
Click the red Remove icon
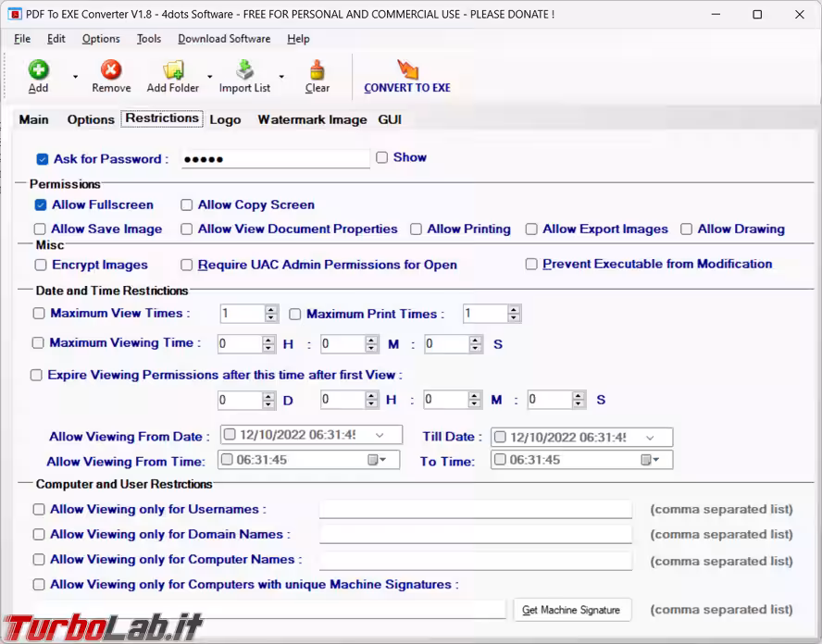point(111,69)
